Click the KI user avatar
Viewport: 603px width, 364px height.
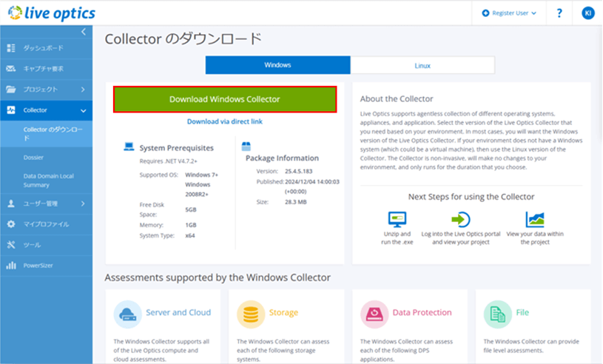(x=587, y=13)
